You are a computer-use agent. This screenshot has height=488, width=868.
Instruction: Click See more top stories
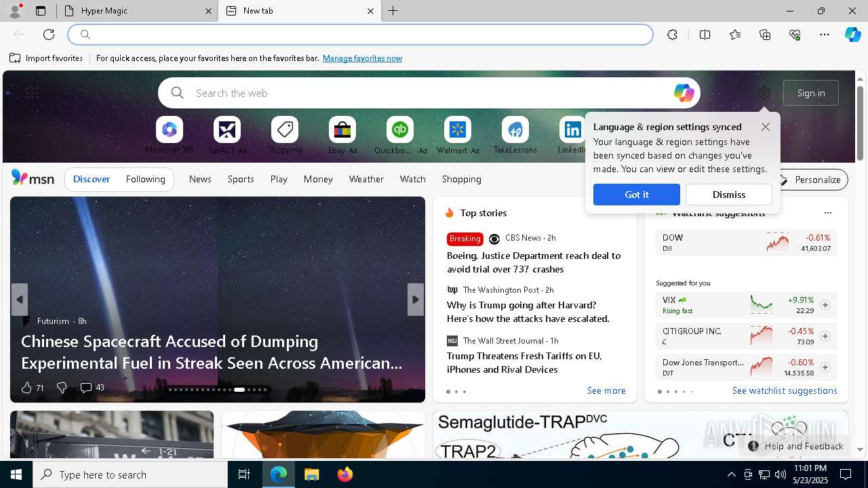pyautogui.click(x=606, y=391)
